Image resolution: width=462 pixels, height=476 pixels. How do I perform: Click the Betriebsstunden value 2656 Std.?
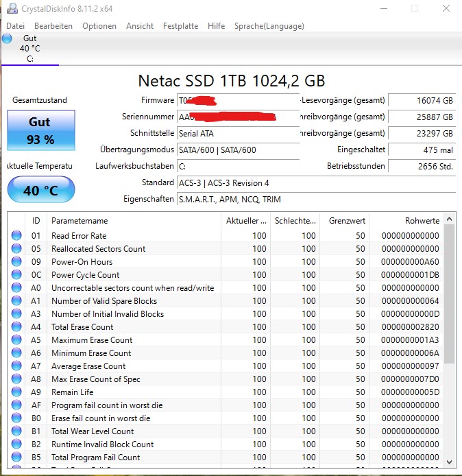click(422, 166)
